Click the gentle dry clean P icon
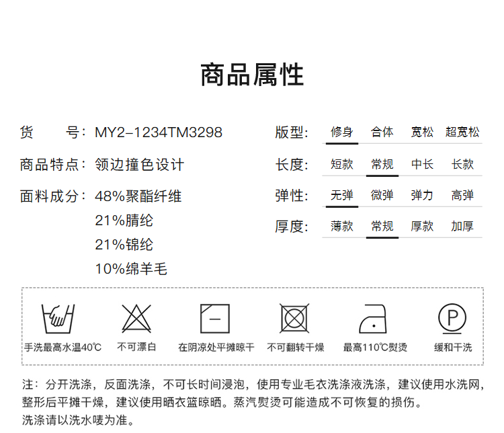This screenshot has width=504, height=433. pos(452,317)
